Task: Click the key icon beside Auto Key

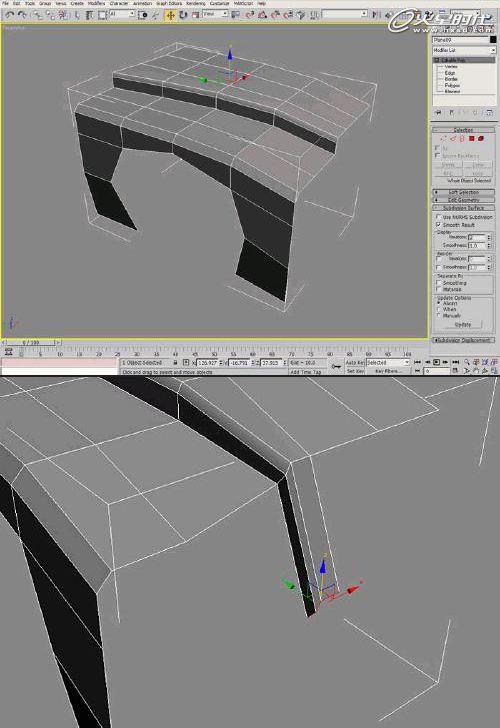Action: [x=336, y=366]
